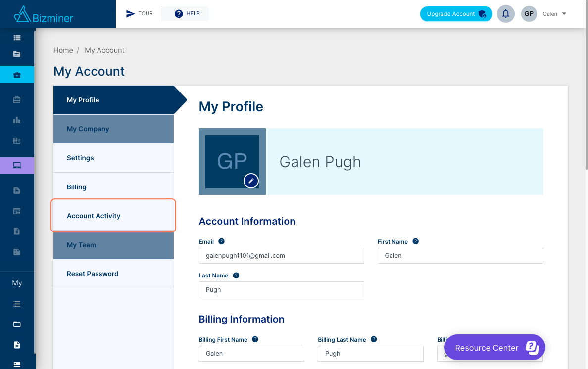Open the My folder outline sidebar icon
The height and width of the screenshot is (369, 588).
pyautogui.click(x=17, y=324)
